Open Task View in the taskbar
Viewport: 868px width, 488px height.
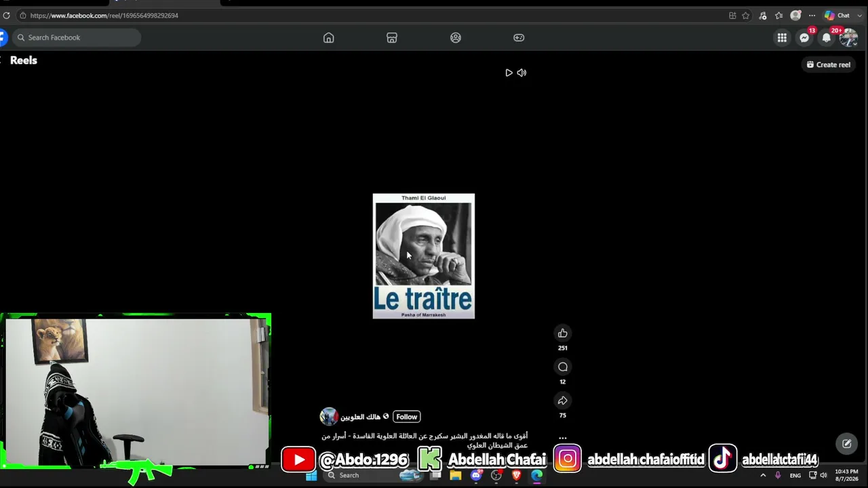coord(436,476)
